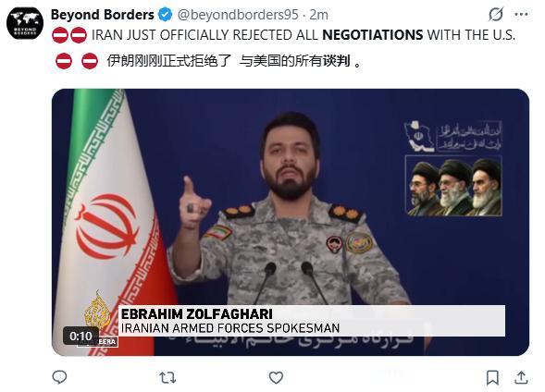This screenshot has width=545, height=392.
Task: Open Beyond Borders profile avatar
Action: [x=25, y=23]
